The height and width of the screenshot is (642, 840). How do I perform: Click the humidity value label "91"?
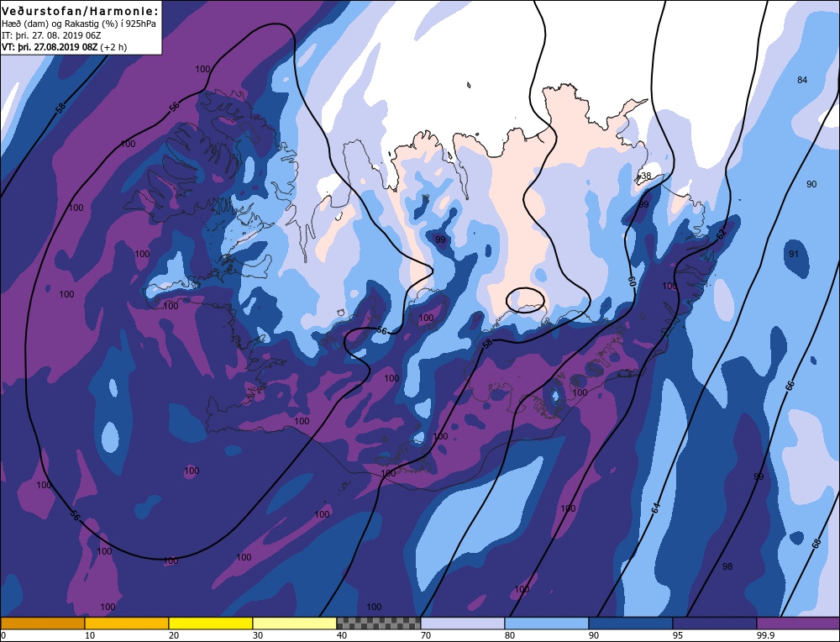[794, 254]
